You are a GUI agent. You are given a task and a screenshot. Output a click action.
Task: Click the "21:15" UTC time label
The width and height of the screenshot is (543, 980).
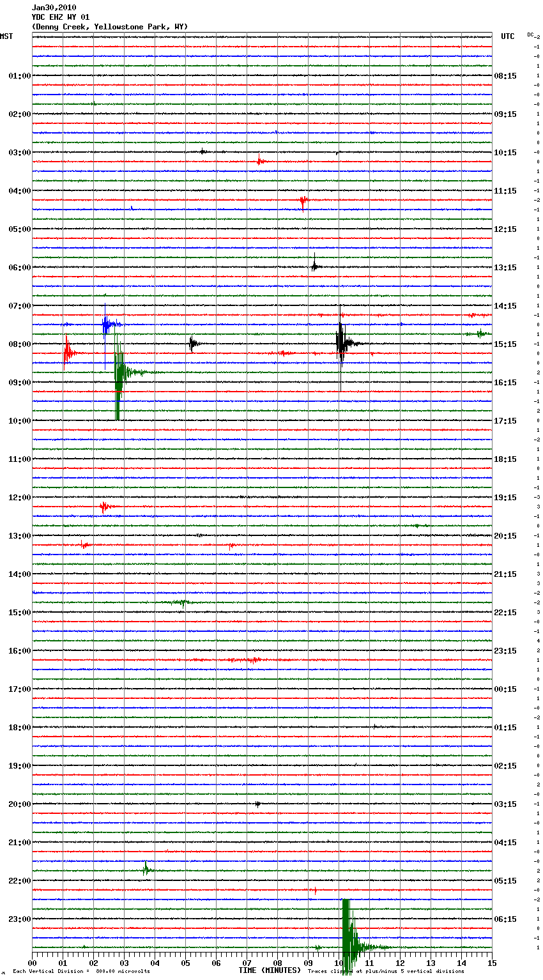point(505,574)
